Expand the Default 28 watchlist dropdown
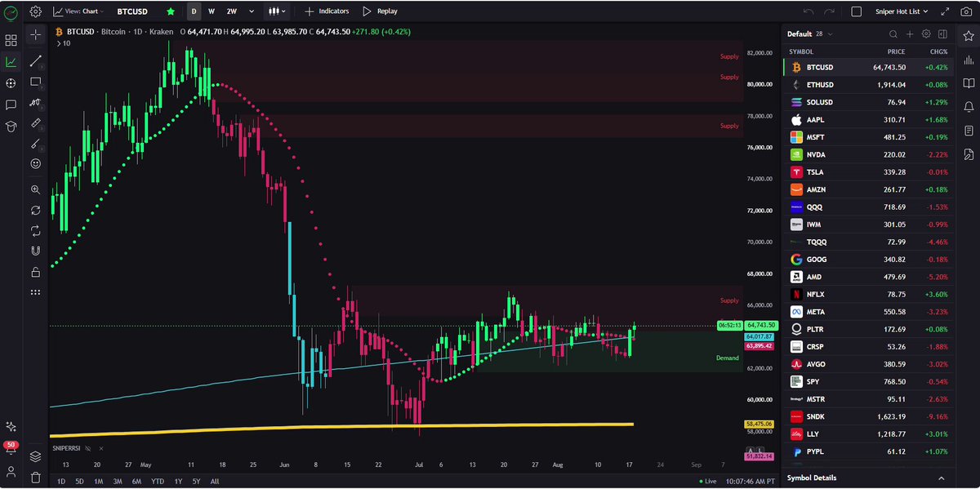This screenshot has width=980, height=489. click(809, 34)
